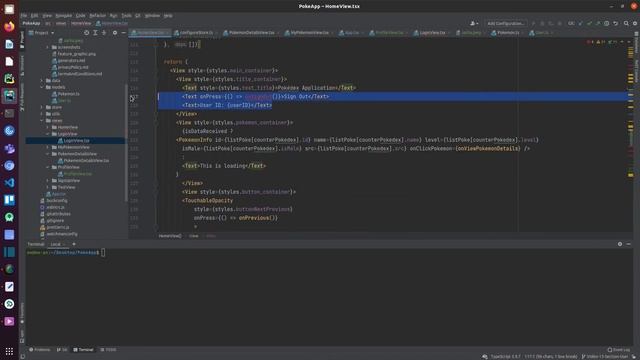Click the Git history clock icon
The height and width of the screenshot is (360, 640).
[607, 24]
